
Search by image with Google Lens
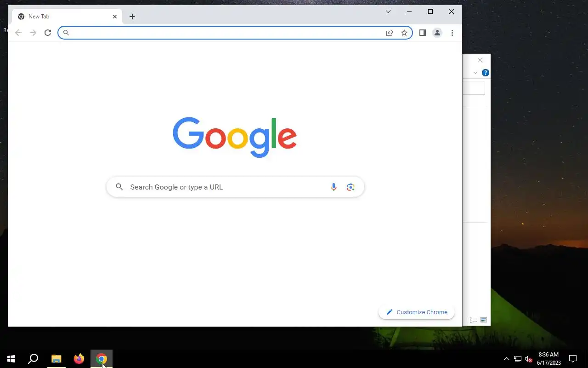click(351, 187)
